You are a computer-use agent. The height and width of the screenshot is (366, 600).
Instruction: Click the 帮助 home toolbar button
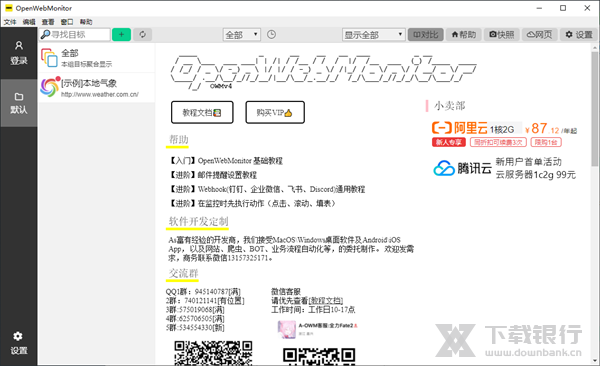pyautogui.click(x=463, y=34)
